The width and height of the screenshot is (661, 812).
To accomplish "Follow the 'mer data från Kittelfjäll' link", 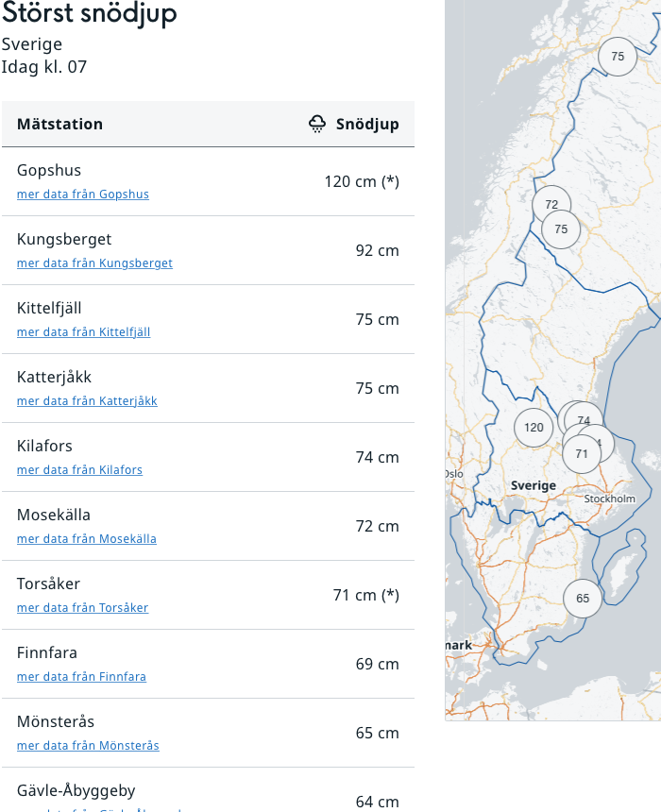I will pyautogui.click(x=83, y=332).
